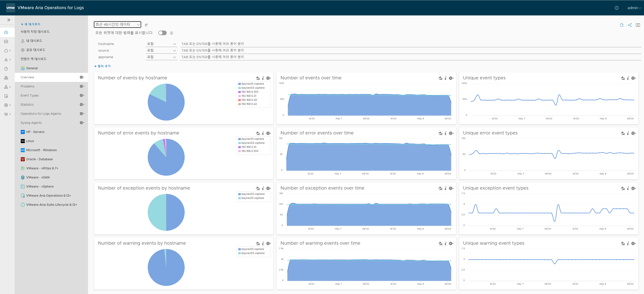Open the share dashboard icon
This screenshot has width=644, height=294.
click(x=630, y=25)
